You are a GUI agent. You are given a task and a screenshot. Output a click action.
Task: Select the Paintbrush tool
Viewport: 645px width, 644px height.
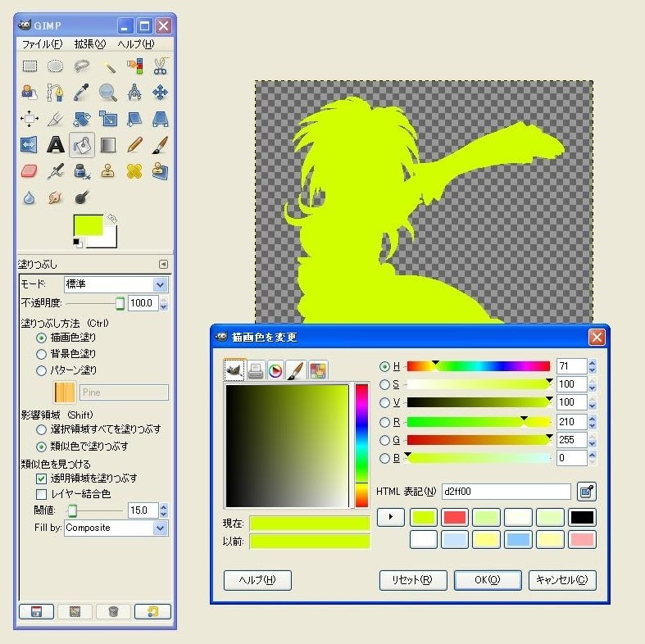click(x=161, y=145)
